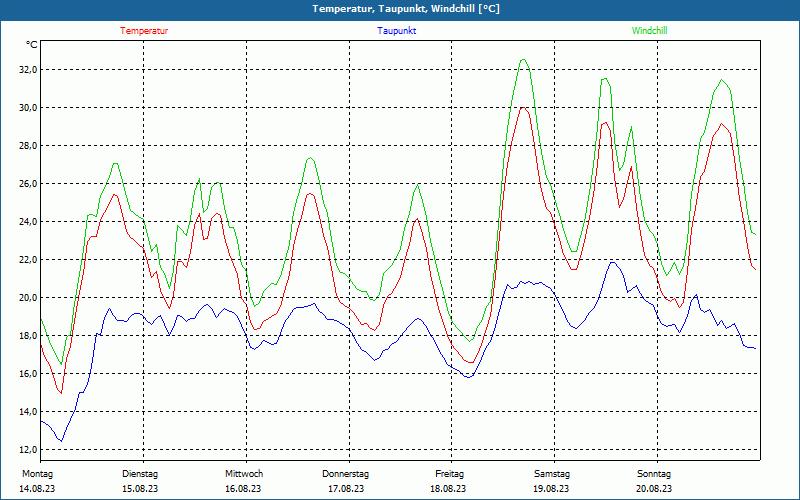Viewport: 800px width, 500px height.
Task: Click the Donnerstag day label
Action: tap(345, 474)
